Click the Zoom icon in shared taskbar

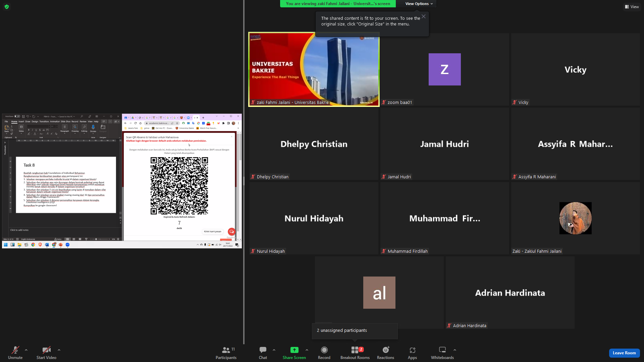click(67, 245)
